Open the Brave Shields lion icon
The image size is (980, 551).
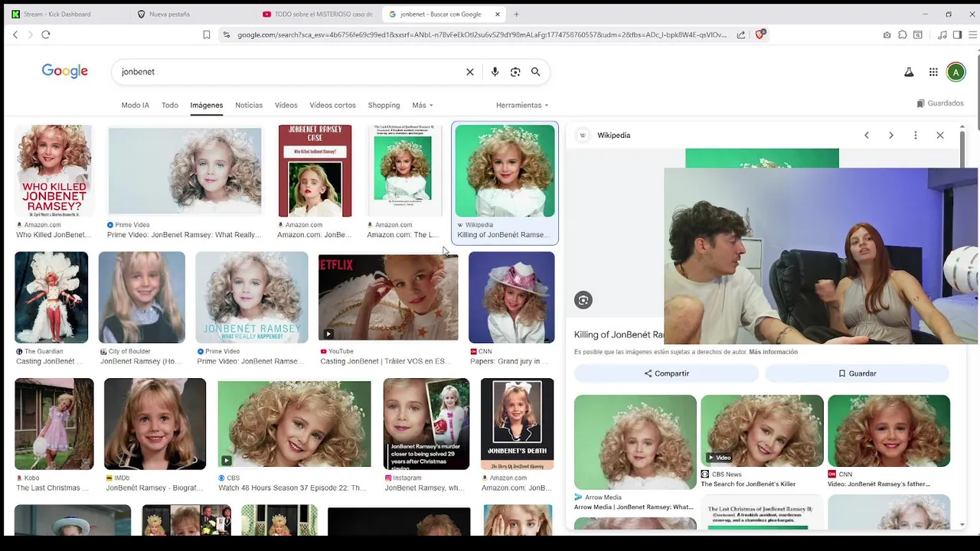click(760, 34)
